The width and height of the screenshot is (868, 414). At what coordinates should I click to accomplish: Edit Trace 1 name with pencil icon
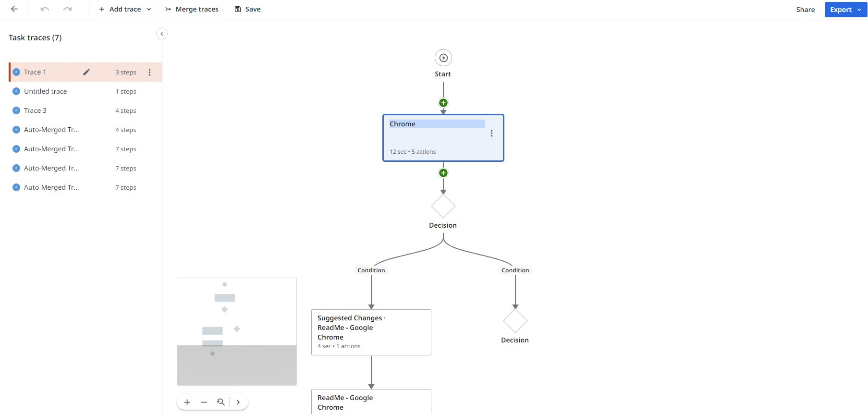click(x=86, y=72)
